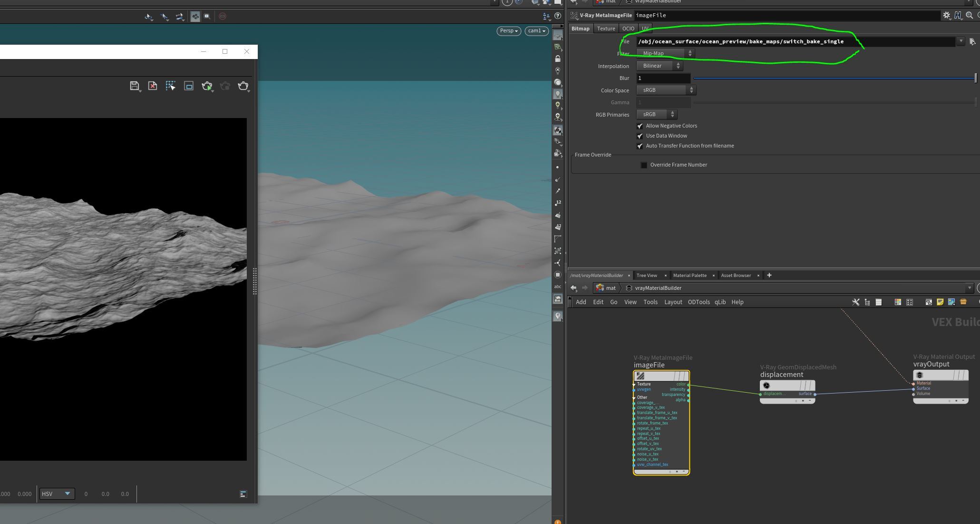Screen dimensions: 980x524
Task: Click the abc text display icon
Action: click(x=558, y=287)
